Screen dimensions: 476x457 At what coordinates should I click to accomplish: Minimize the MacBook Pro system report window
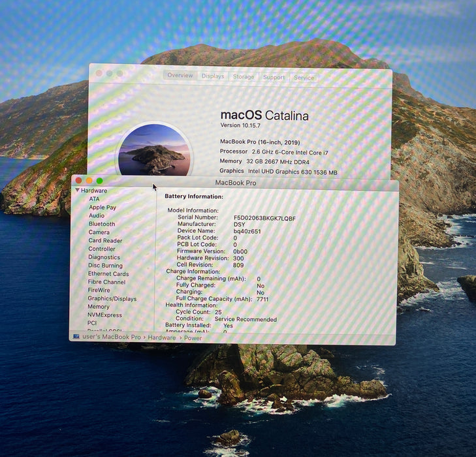89,181
